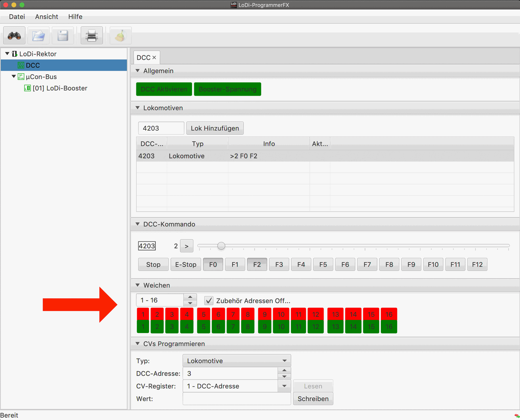Viewport: 520px width, 420px height.
Task: Click the Wert input field
Action: pyautogui.click(x=237, y=399)
